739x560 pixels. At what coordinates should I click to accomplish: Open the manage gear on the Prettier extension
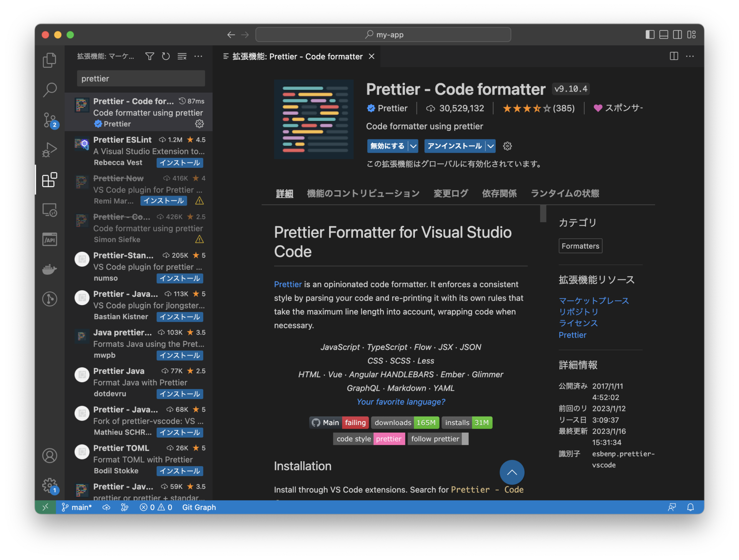click(199, 124)
